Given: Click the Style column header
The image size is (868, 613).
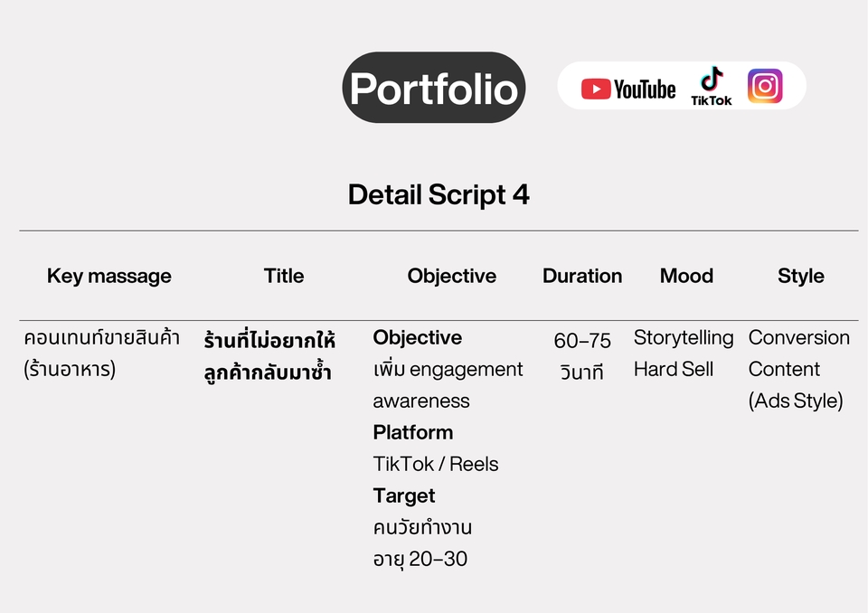Looking at the screenshot, I should pos(800,276).
